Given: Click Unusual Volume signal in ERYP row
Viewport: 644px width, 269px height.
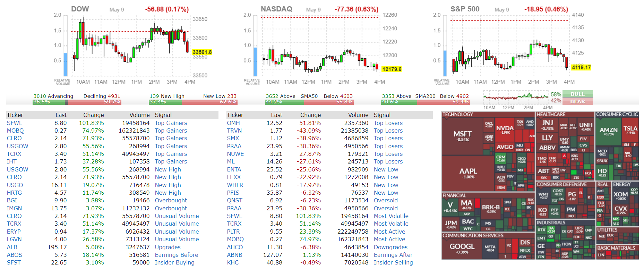Looking at the screenshot, I should coord(177,232).
